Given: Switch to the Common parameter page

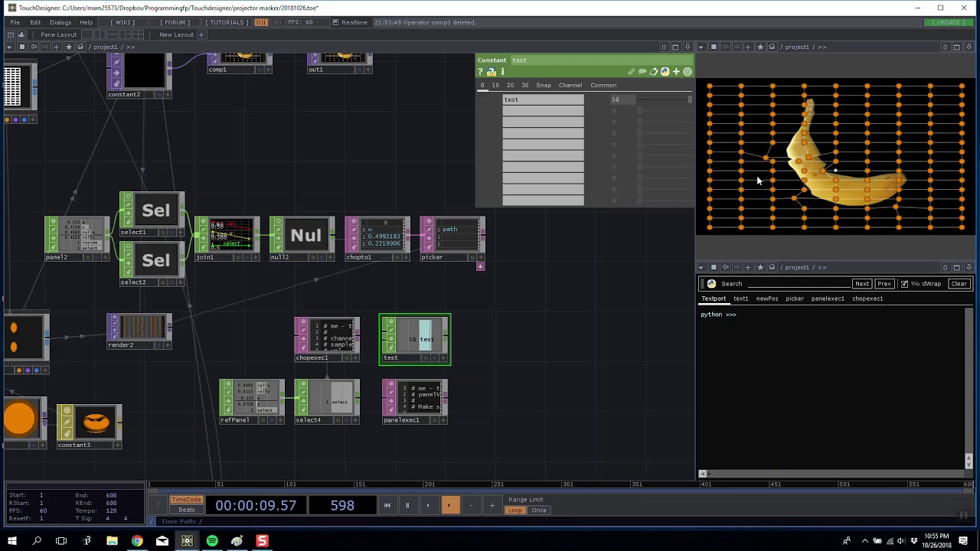Looking at the screenshot, I should (603, 85).
